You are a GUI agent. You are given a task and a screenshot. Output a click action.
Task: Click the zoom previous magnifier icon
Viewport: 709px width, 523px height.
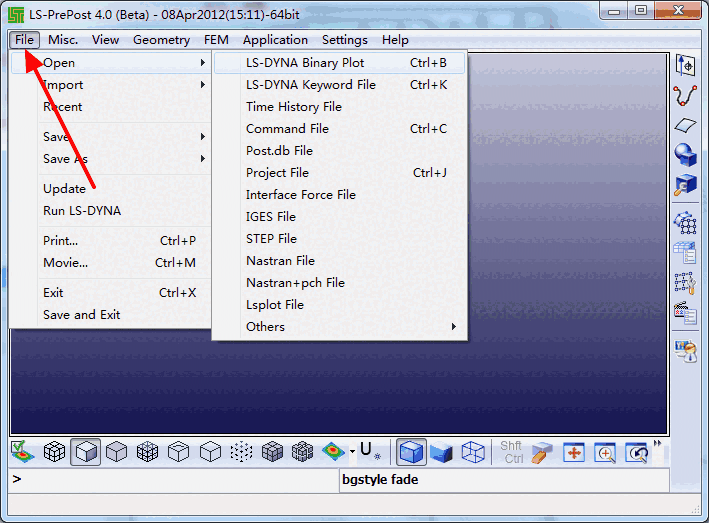637,452
